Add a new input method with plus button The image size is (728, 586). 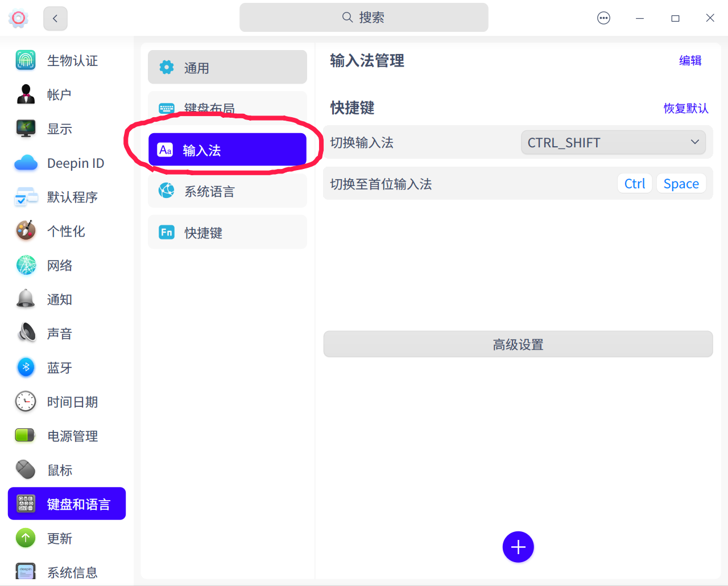[x=518, y=547]
